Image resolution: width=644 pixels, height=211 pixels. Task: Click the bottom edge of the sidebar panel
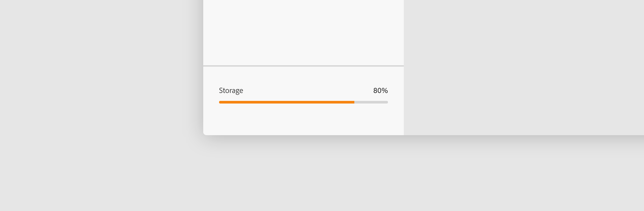[x=304, y=135]
